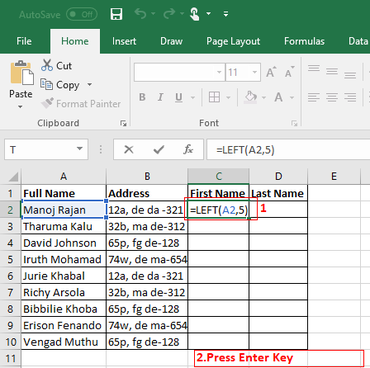
Task: Click cell containing David Johnson
Action: [64, 243]
